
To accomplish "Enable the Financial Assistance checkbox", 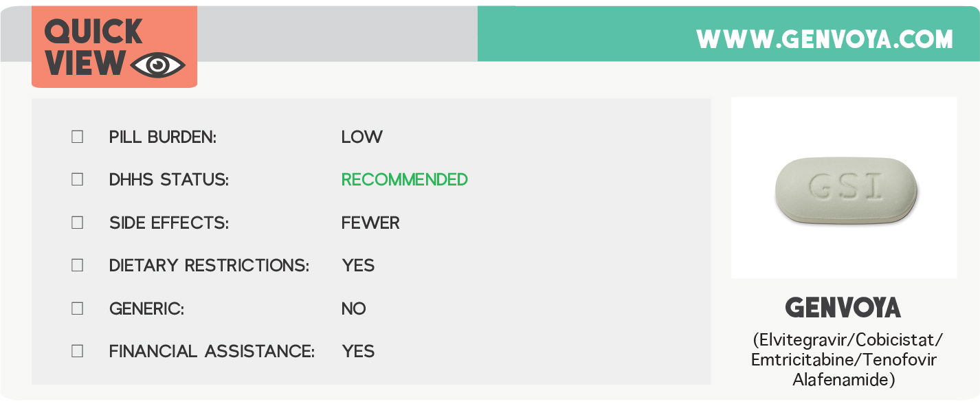I will click(78, 351).
